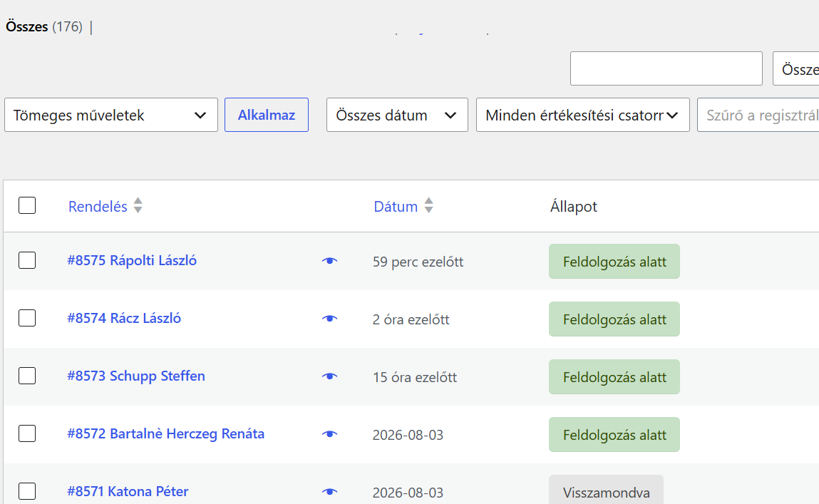Screen dimensions: 819x504
Task: Show the Összes (176) orders filter
Action: [44, 26]
